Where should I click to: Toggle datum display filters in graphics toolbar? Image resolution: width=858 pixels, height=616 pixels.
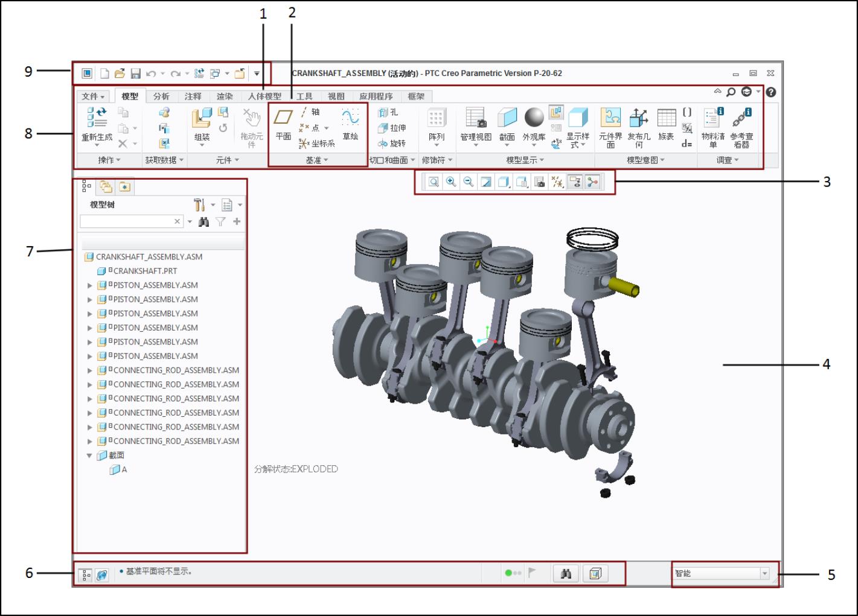pyautogui.click(x=557, y=182)
